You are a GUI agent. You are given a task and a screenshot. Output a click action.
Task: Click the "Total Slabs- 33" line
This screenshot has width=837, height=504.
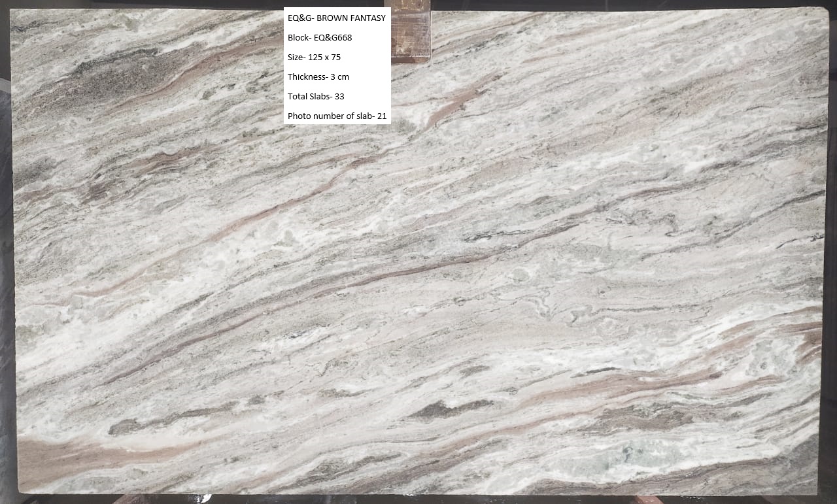316,97
